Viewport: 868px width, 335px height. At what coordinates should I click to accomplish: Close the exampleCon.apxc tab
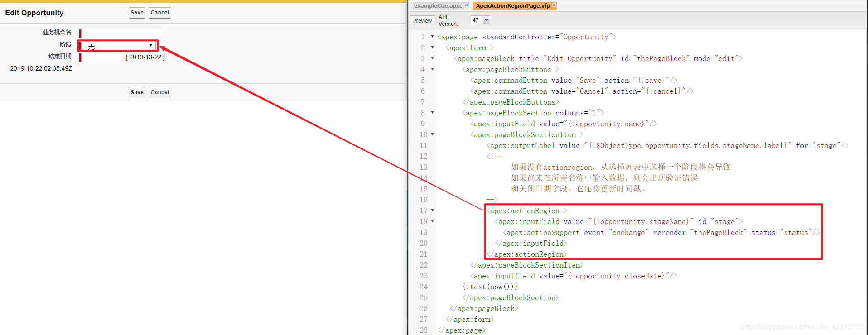pos(467,5)
